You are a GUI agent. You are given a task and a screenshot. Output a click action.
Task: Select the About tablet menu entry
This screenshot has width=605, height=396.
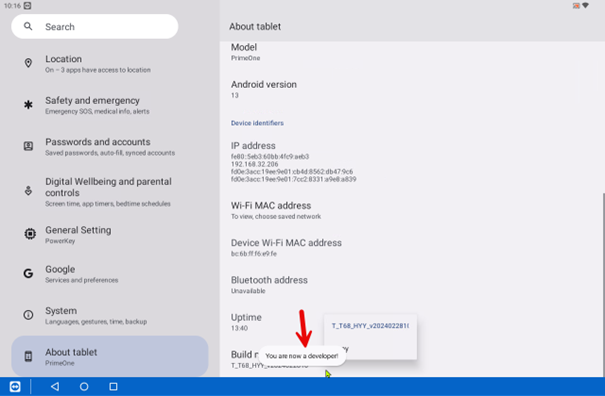110,356
